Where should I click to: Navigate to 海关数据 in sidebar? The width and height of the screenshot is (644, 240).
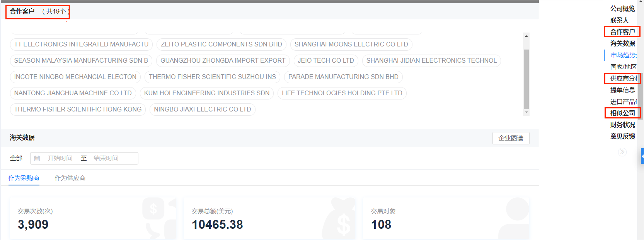[x=622, y=43]
